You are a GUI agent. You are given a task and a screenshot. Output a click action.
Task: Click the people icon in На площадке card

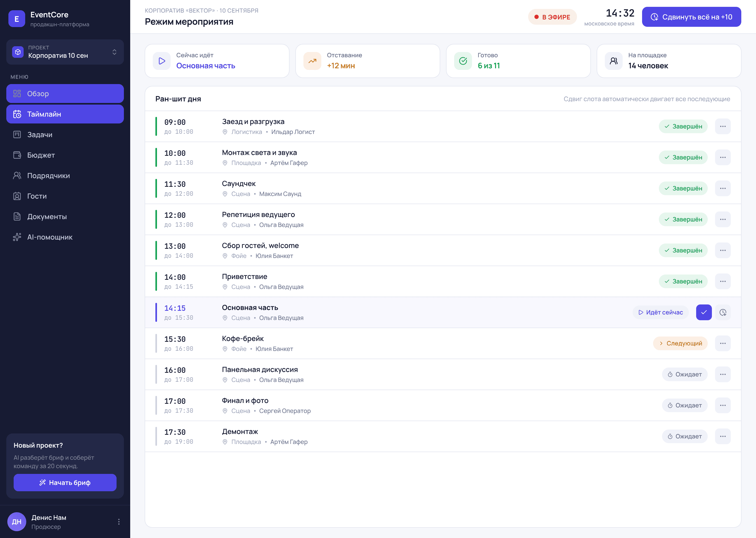614,61
